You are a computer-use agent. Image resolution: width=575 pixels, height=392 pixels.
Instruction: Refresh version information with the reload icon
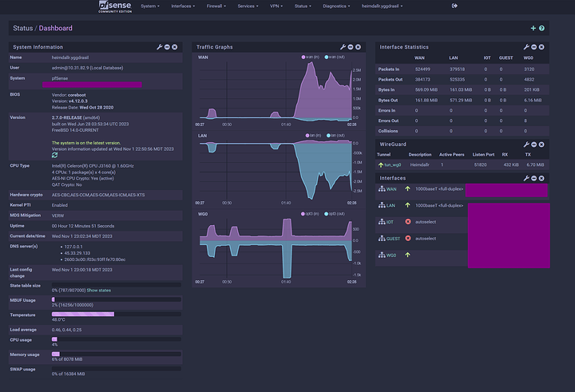pos(54,156)
